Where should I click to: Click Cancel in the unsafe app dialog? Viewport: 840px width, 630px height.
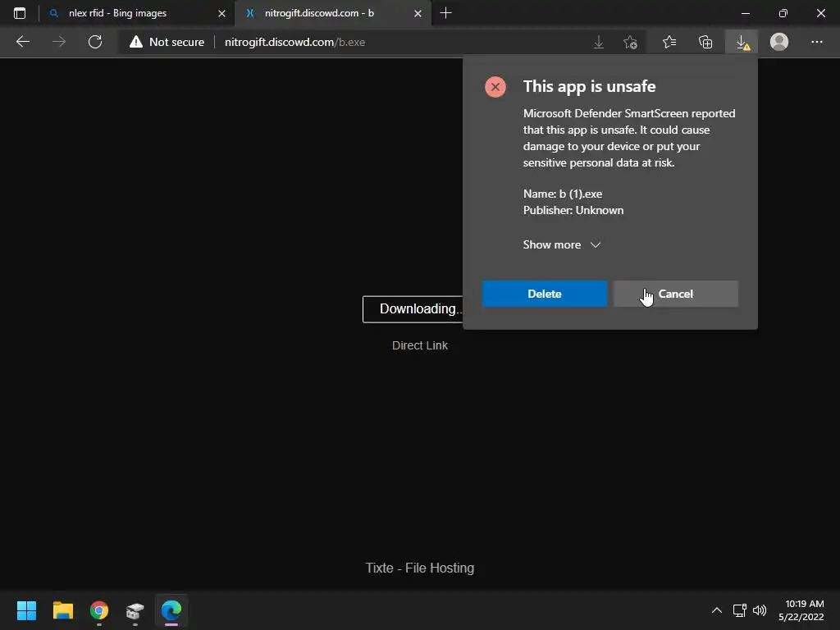[x=676, y=294]
